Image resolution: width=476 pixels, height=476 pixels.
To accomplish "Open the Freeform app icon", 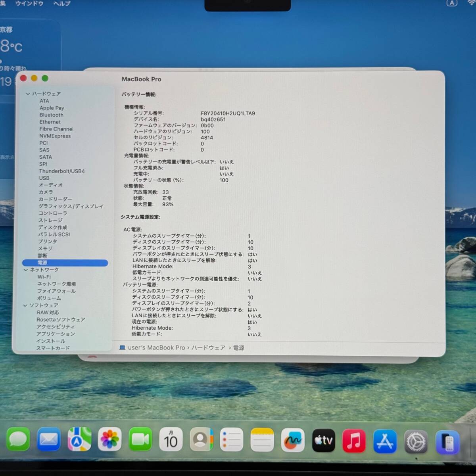I will click(293, 440).
